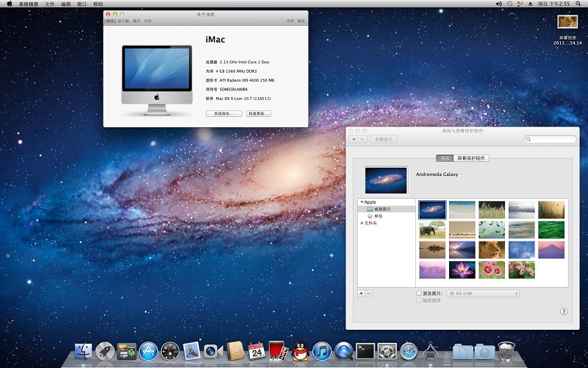Choose the lion wallpaper thumbnail
The width and height of the screenshot is (588, 368).
pyautogui.click(x=491, y=250)
